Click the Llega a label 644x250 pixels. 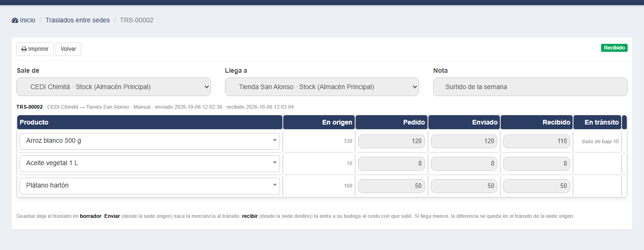[x=236, y=70]
